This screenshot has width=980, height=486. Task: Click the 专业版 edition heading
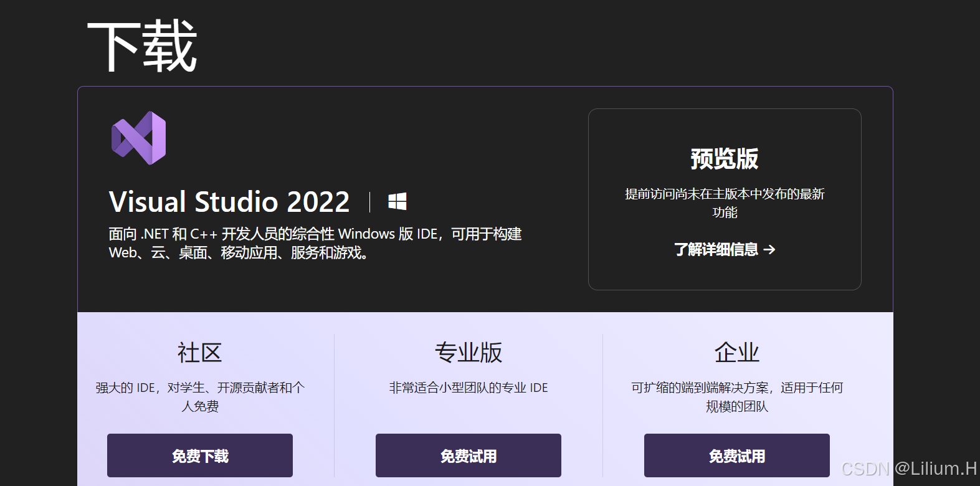coord(469,353)
